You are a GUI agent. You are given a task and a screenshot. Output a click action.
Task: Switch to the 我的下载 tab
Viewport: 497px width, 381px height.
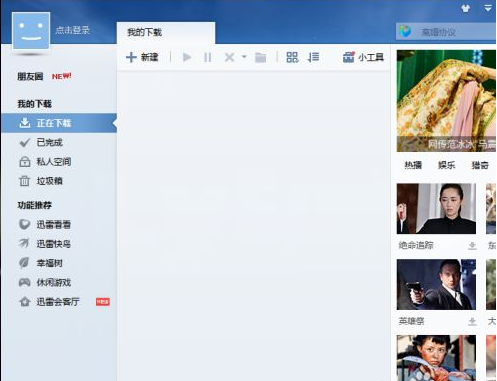coord(166,33)
